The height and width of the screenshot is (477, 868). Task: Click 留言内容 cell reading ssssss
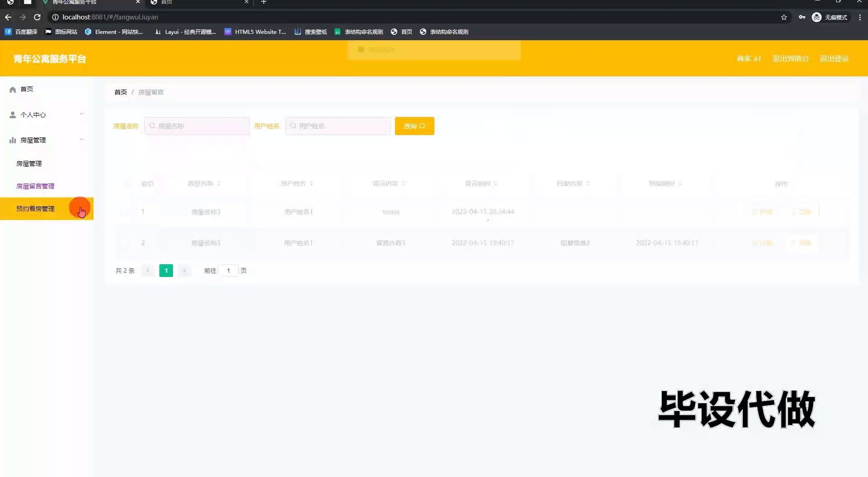(x=391, y=212)
